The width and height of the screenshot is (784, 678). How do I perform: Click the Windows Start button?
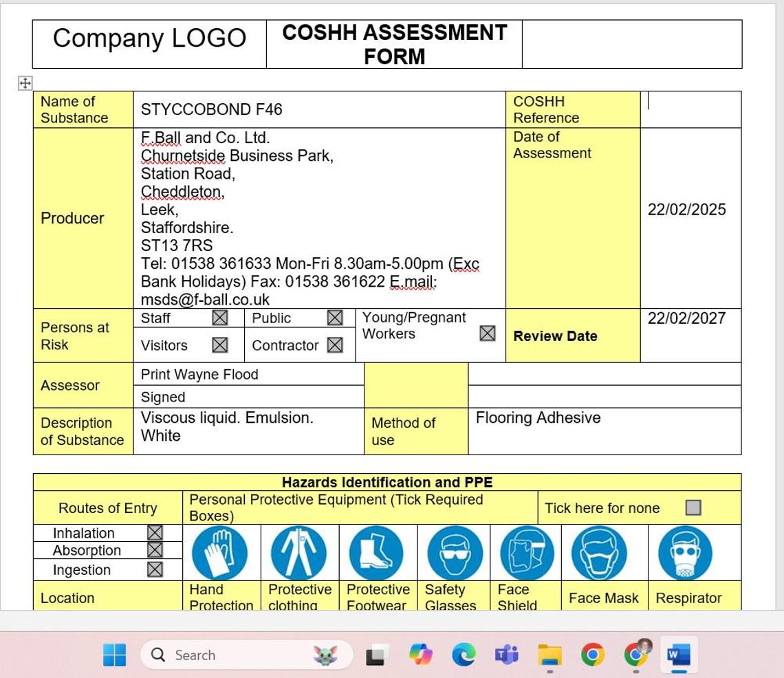coord(114,655)
